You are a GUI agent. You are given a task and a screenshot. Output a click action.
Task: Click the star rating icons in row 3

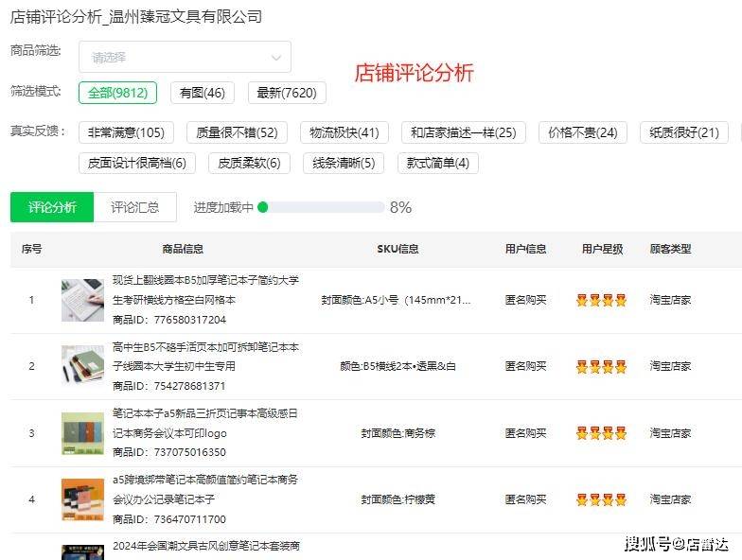coord(601,433)
